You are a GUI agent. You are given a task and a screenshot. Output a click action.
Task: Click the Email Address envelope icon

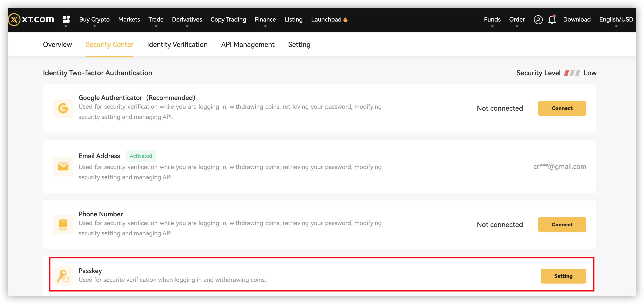(x=63, y=166)
